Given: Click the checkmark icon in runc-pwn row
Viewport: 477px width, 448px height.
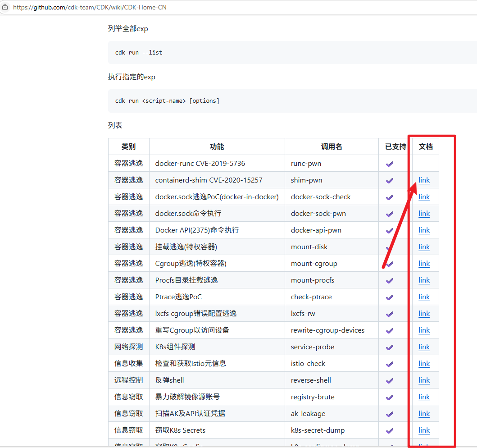Looking at the screenshot, I should tap(390, 164).
